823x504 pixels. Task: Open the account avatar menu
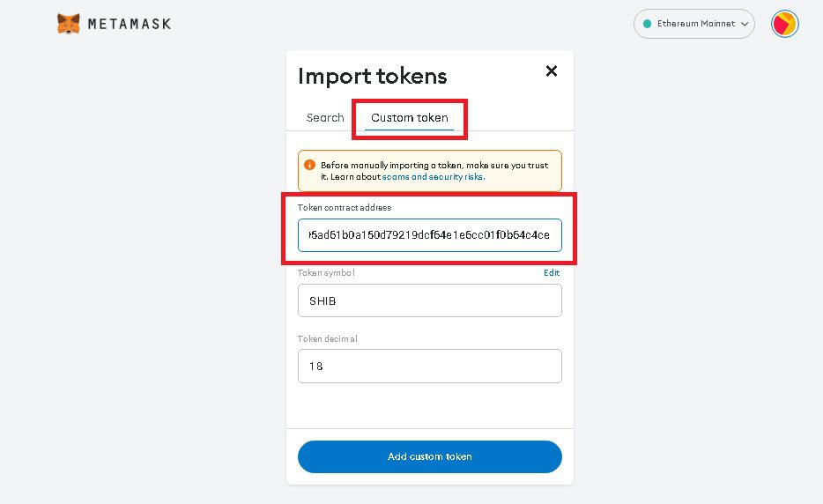784,24
